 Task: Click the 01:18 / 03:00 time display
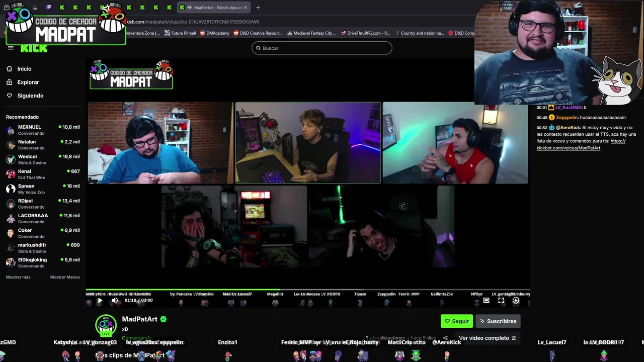tap(138, 301)
